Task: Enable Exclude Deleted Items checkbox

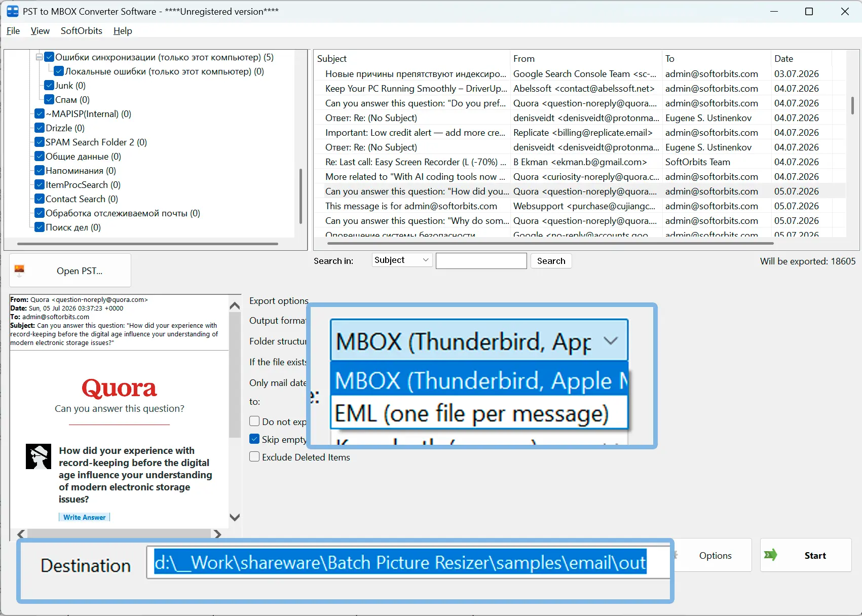Action: pyautogui.click(x=254, y=457)
